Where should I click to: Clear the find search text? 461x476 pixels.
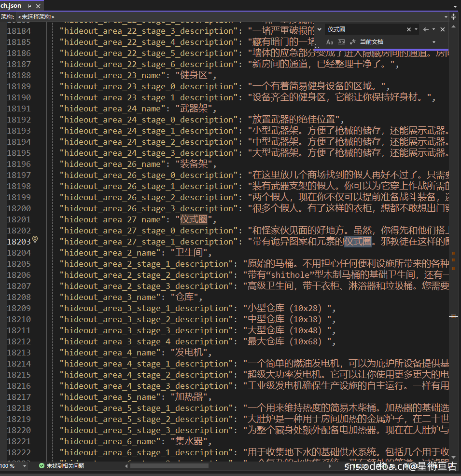409,29
